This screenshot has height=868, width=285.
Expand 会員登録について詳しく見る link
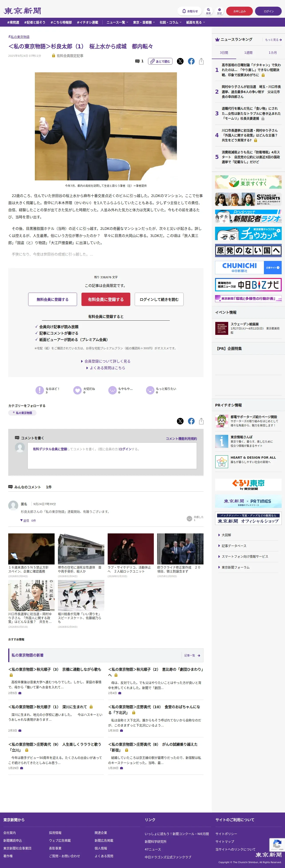[x=106, y=361]
